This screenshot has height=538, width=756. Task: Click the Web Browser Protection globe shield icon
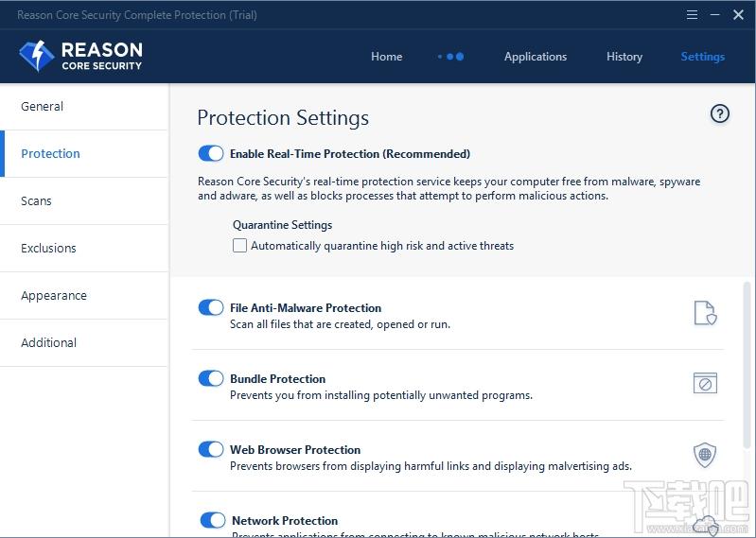705,455
